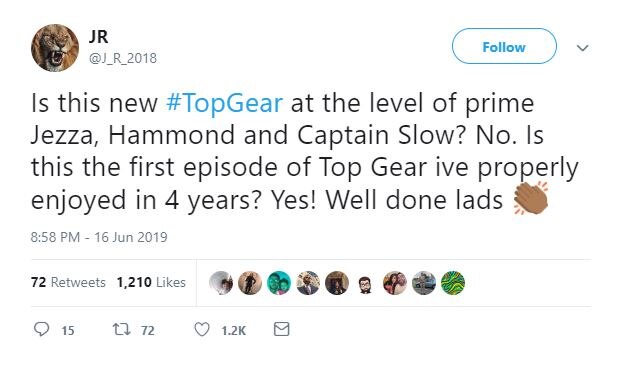
Task: Open the teal-tinted liker avatar
Action: point(279,283)
